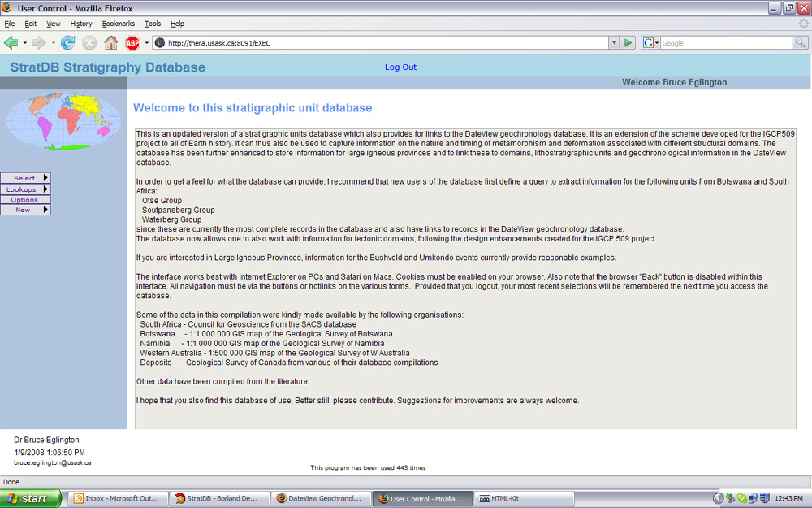The height and width of the screenshot is (508, 812).
Task: Reload the page with the blue refresh icon
Action: (68, 43)
